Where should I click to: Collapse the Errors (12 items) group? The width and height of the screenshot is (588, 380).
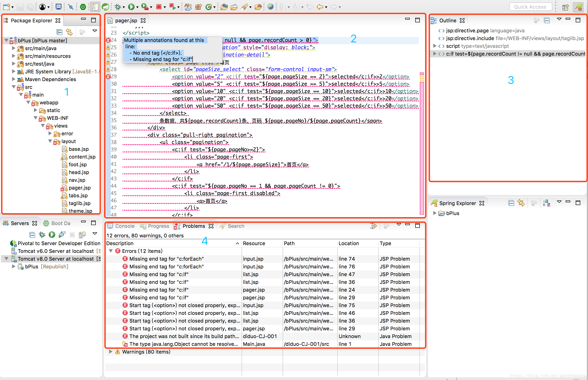coord(111,251)
